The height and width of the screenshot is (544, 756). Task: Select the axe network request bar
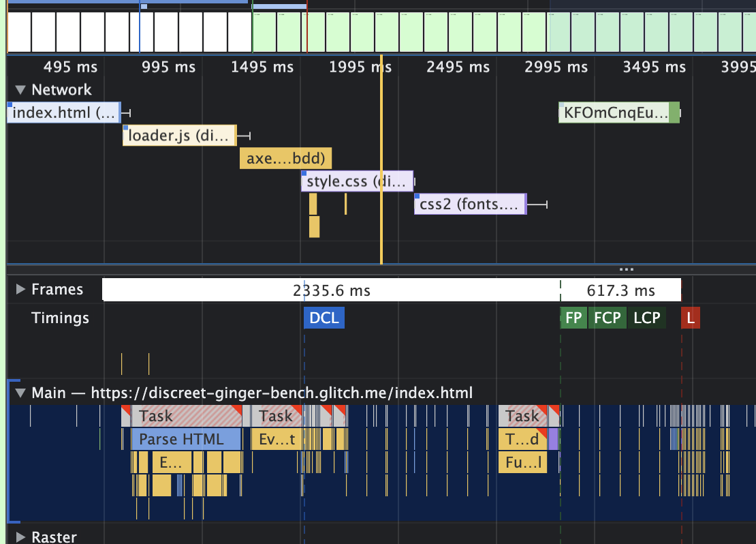(285, 158)
